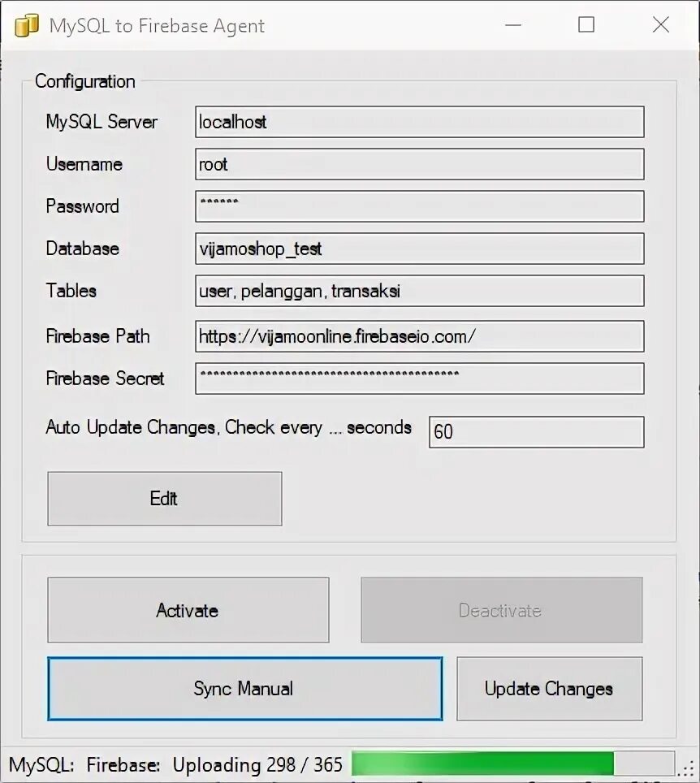
Task: Click the greyed Deactivate button
Action: pyautogui.click(x=502, y=610)
